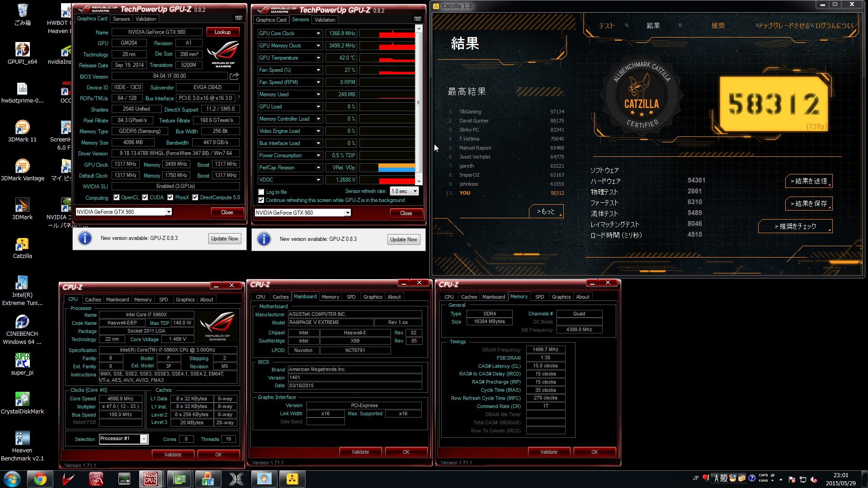Click the 結果を送信 button in Catzilla
868x488 pixels.
coord(808,181)
